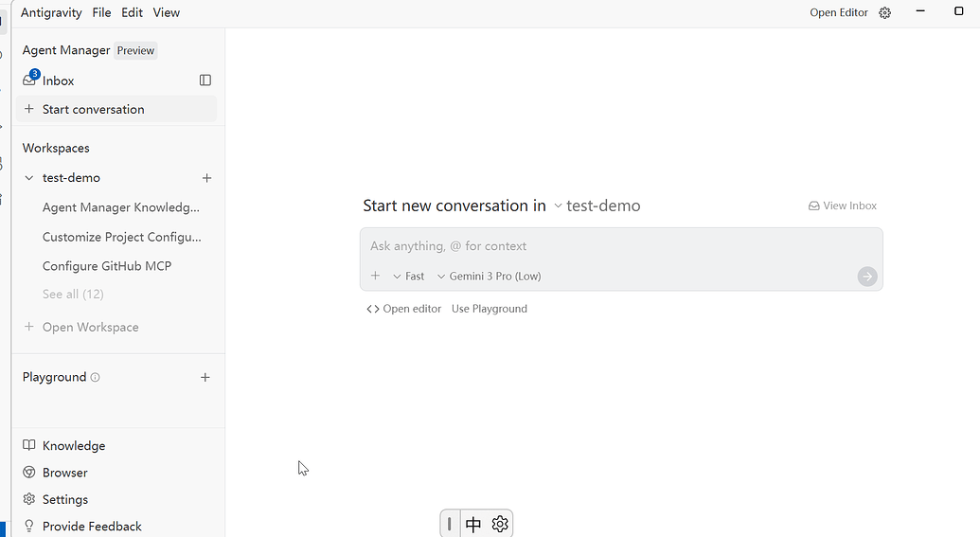Open Browser via the Chrome icon
The height and width of the screenshot is (537, 980).
point(28,472)
